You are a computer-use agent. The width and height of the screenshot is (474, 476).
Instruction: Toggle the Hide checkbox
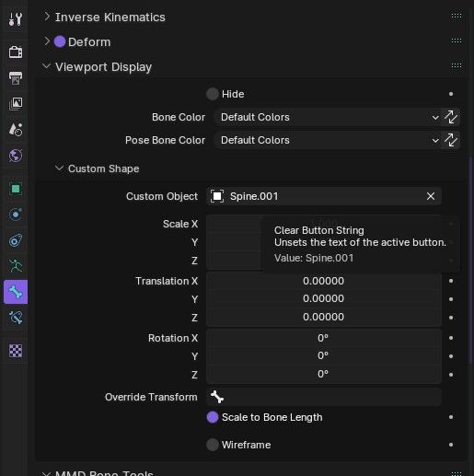click(x=213, y=94)
